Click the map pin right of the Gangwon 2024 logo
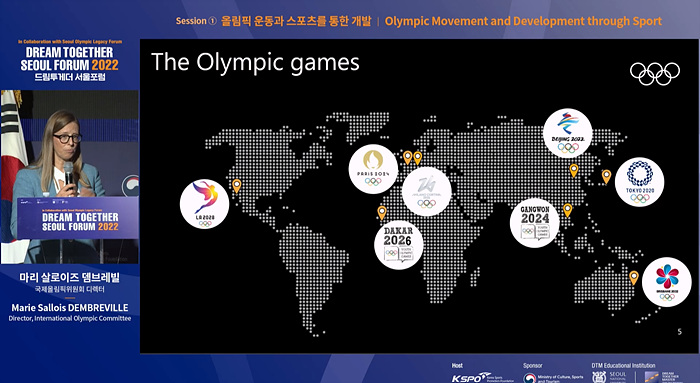Screen dimensions: 700x383 pos(567,210)
